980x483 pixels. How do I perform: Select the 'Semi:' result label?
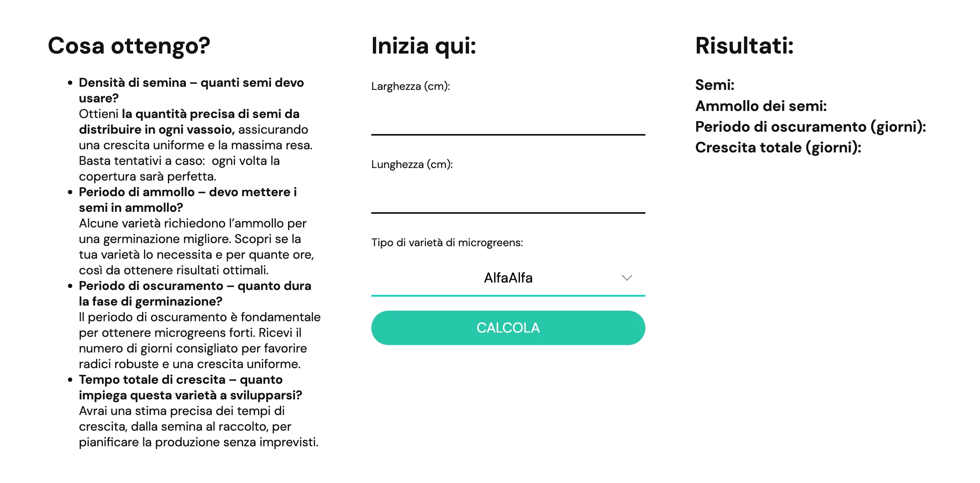coord(715,85)
